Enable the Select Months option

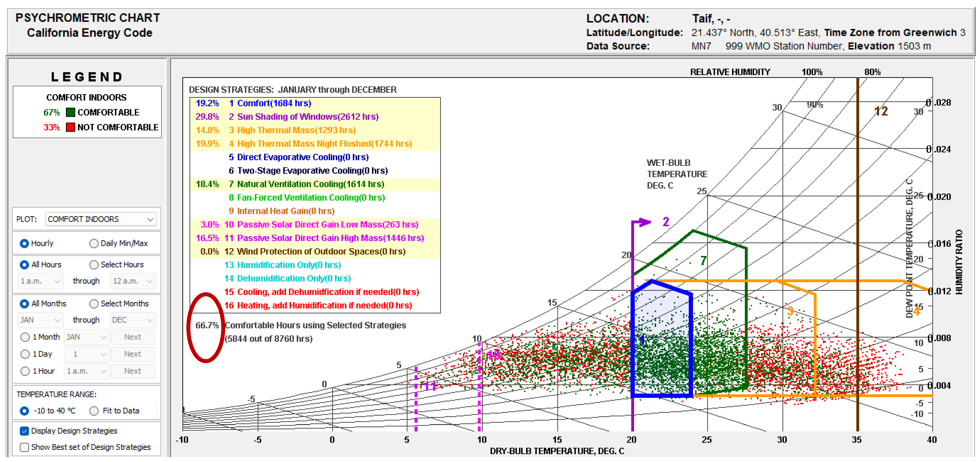pos(94,304)
